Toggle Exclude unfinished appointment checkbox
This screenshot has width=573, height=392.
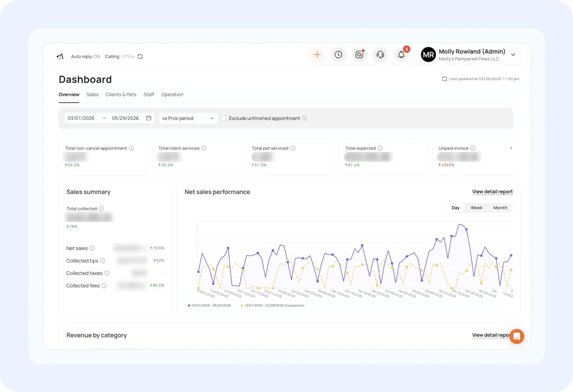coord(224,118)
